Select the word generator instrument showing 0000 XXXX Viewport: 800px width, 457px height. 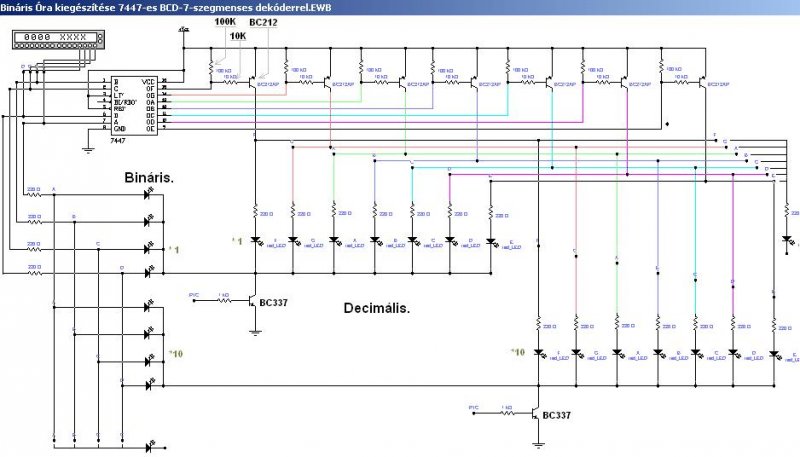pos(59,40)
